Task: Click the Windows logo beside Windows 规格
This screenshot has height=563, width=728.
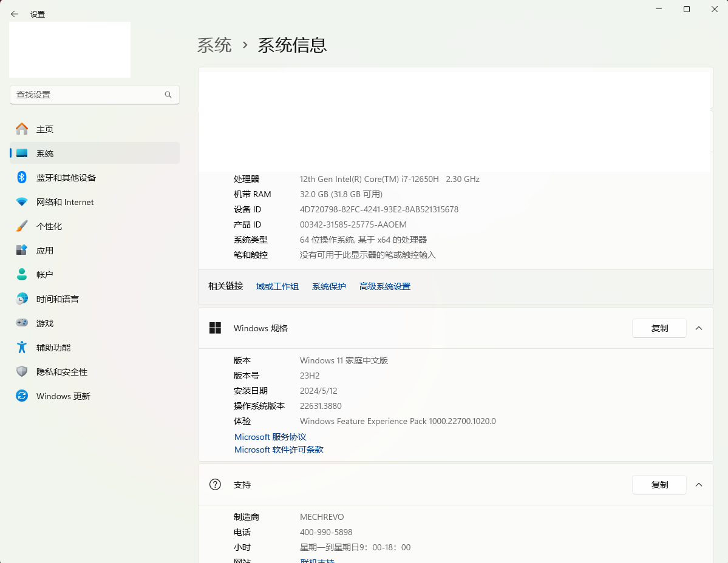Action: point(215,328)
